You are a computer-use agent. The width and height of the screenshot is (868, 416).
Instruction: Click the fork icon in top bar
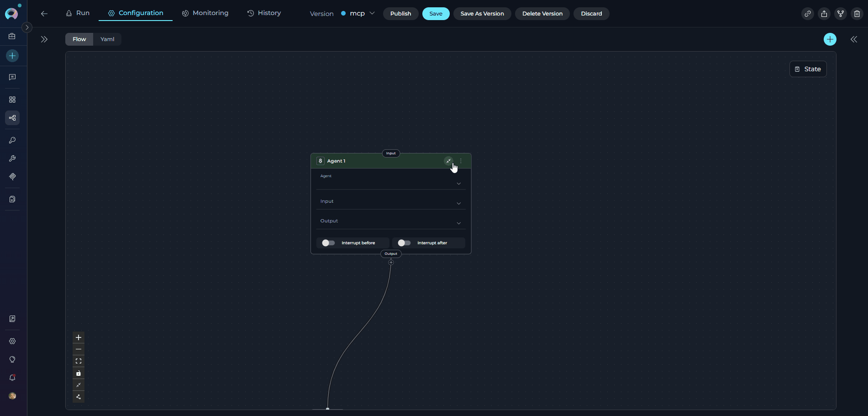pos(841,14)
